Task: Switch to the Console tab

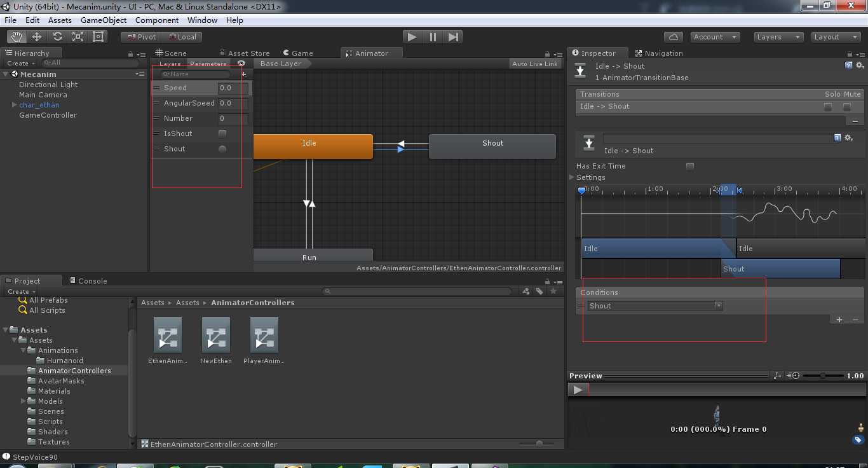Action: 88,281
